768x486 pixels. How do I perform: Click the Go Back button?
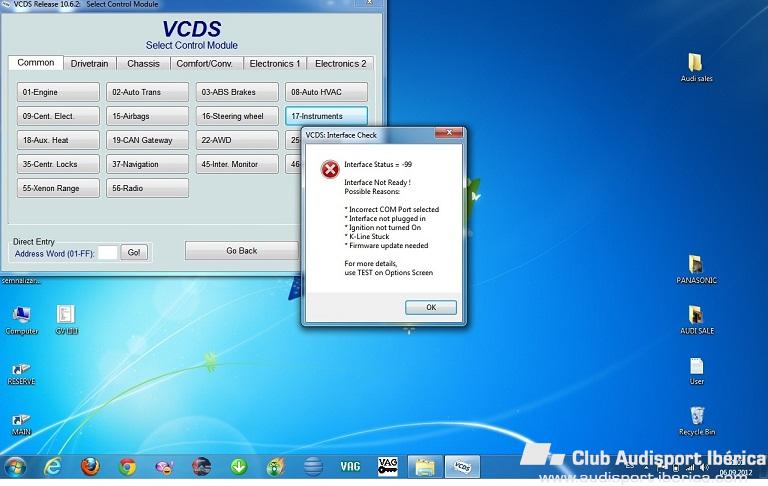(x=242, y=251)
